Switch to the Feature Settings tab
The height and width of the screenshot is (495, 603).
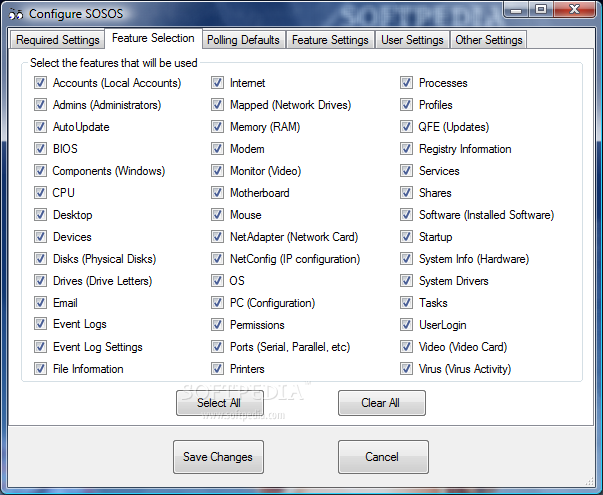(330, 40)
